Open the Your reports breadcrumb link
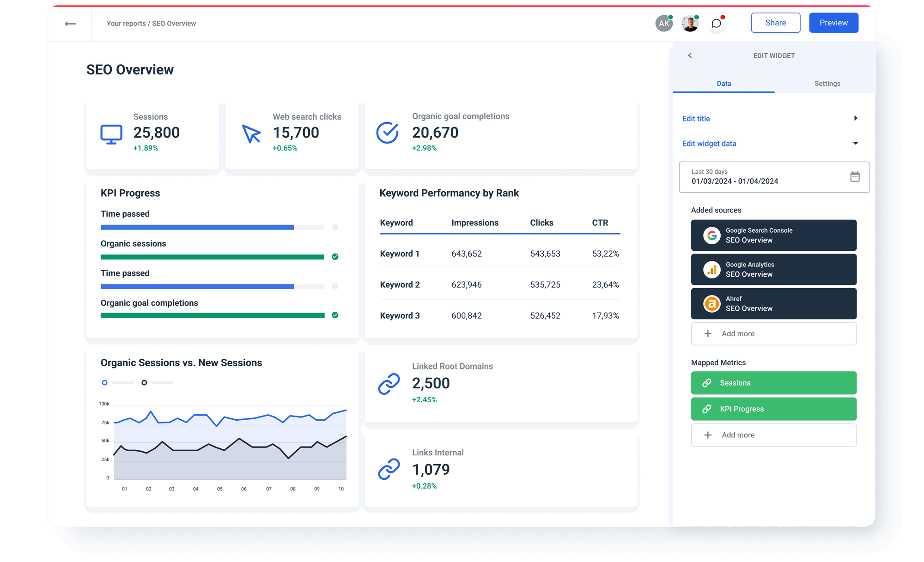Image resolution: width=924 pixels, height=562 pixels. (x=126, y=23)
